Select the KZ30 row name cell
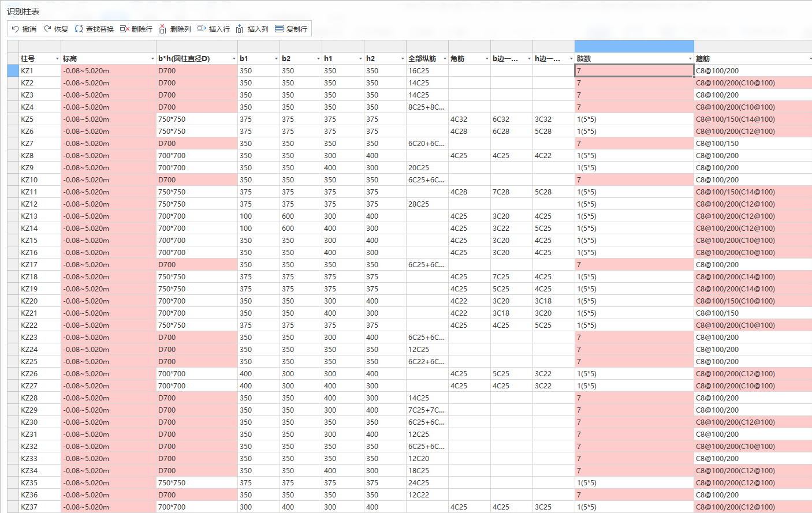The width and height of the screenshot is (812, 513). (x=40, y=422)
